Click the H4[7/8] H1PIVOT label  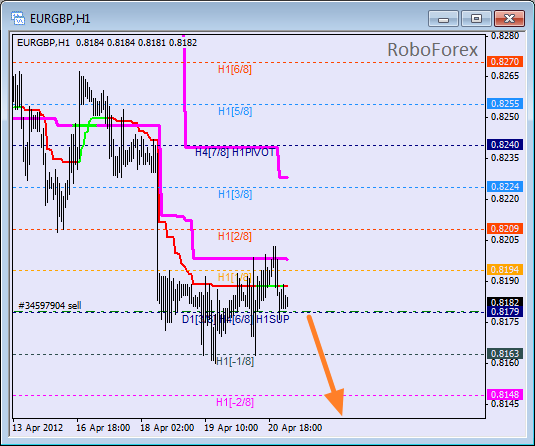pyautogui.click(x=235, y=153)
